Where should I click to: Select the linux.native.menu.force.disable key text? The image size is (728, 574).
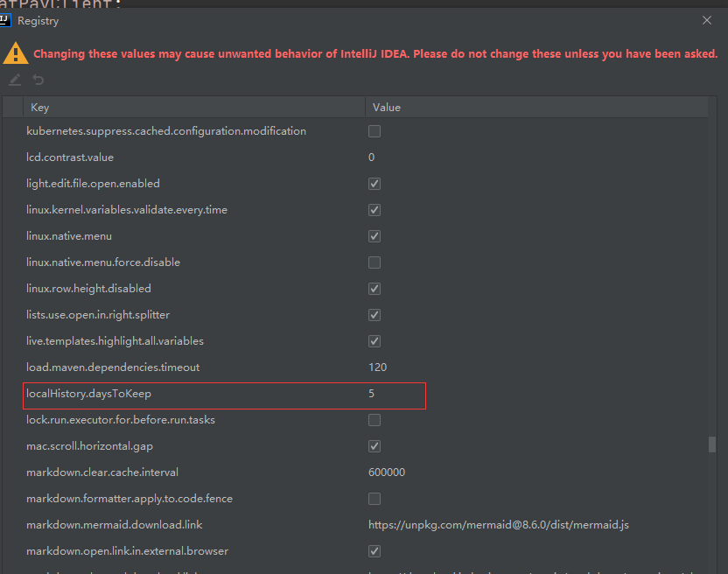coord(103,262)
